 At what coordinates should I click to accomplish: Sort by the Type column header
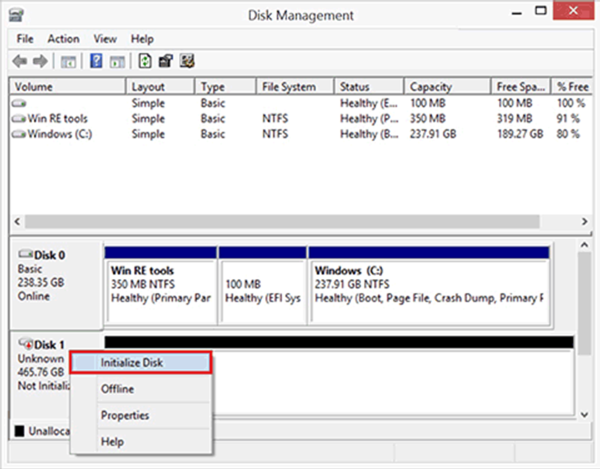click(x=225, y=86)
